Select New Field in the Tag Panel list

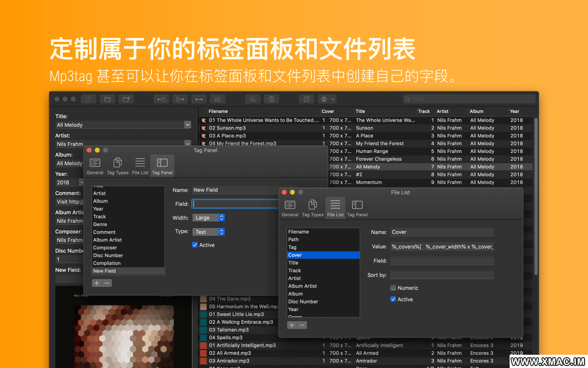tap(128, 271)
